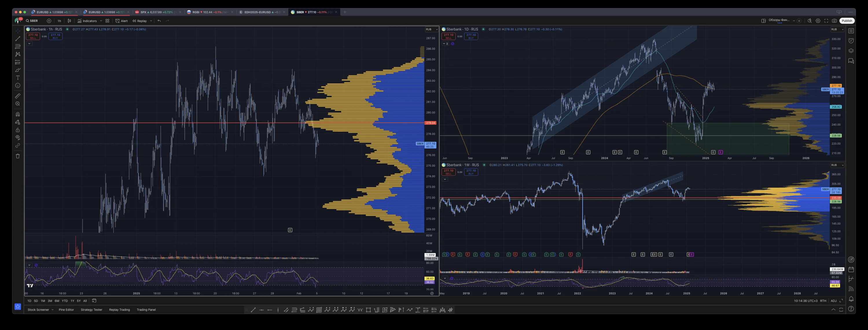Open the candlestick chart style picker
The height and width of the screenshot is (330, 868).
pos(69,21)
